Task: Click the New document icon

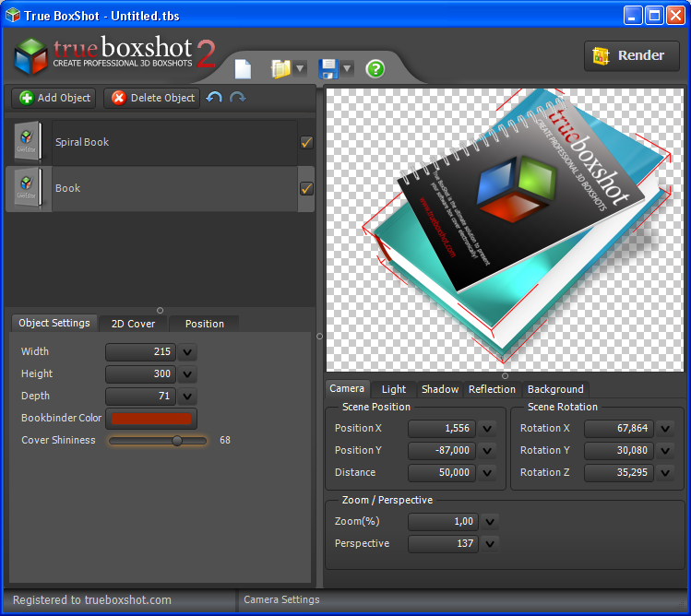Action: pyautogui.click(x=243, y=69)
